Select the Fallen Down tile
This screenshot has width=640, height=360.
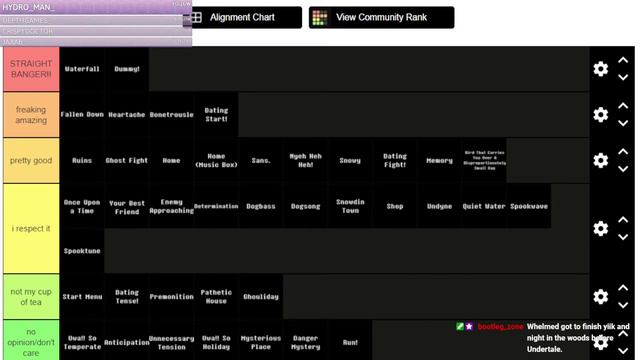pyautogui.click(x=82, y=115)
